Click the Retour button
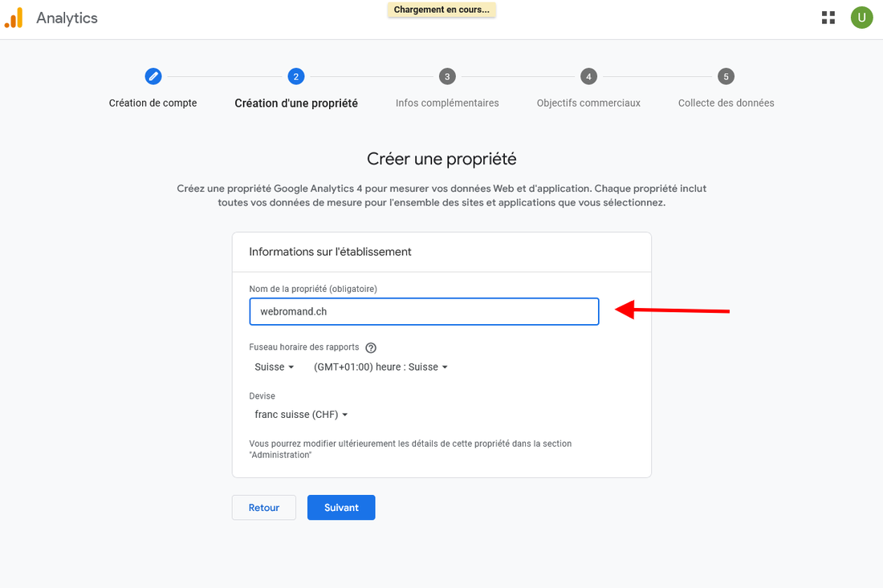Viewport: 883px width, 588px height. [x=264, y=508]
